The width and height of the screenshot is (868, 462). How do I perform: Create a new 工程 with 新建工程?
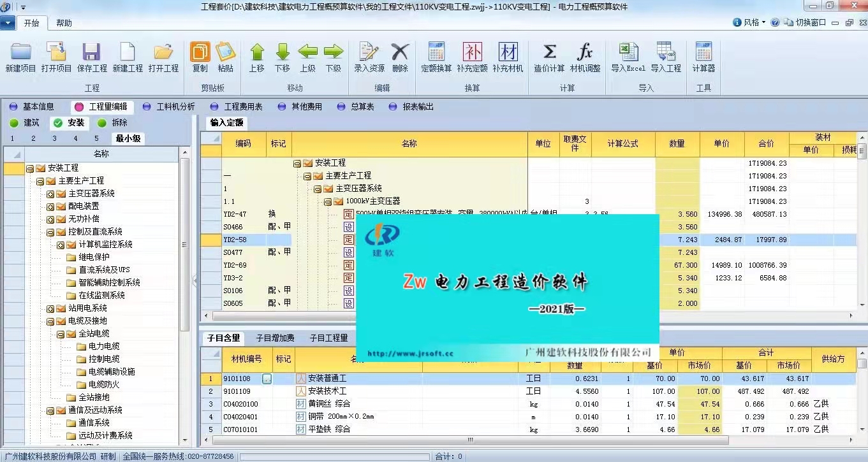(128, 57)
